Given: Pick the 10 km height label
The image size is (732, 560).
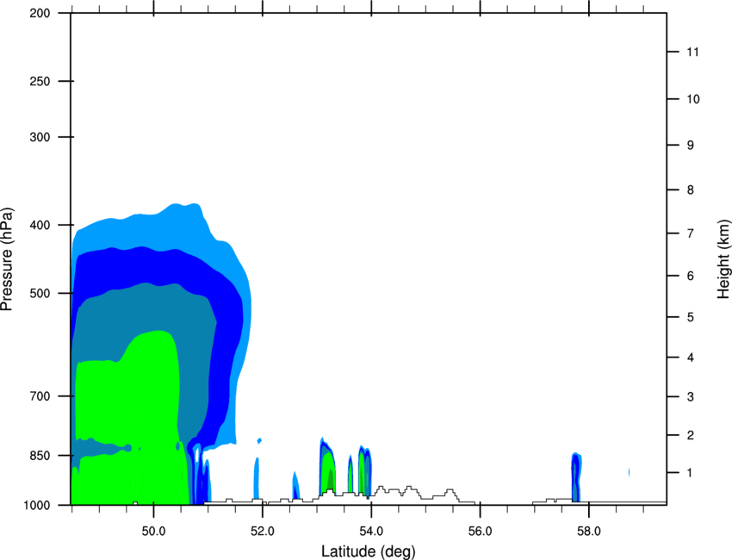Looking at the screenshot, I should click(x=693, y=99).
